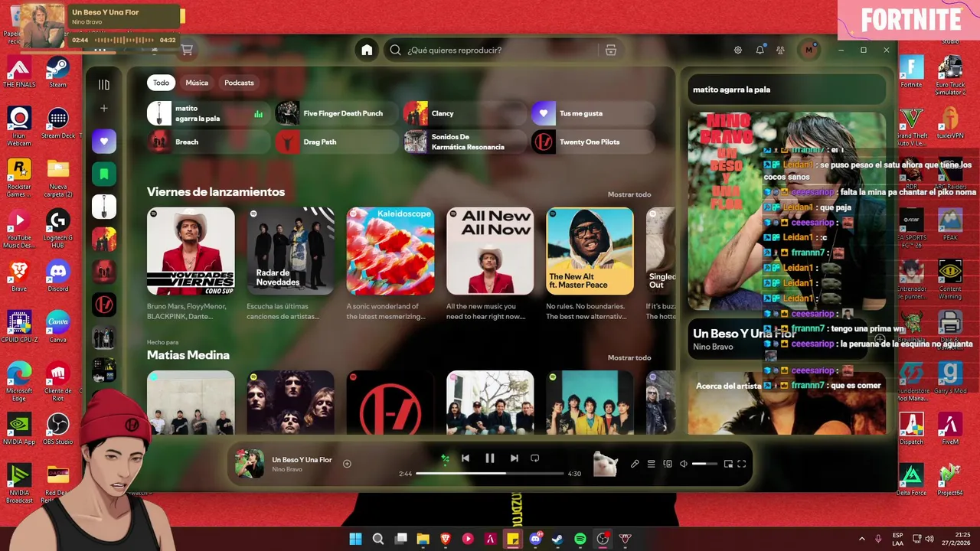This screenshot has height=551, width=980.
Task: Open Windows Start menu
Action: tap(355, 539)
